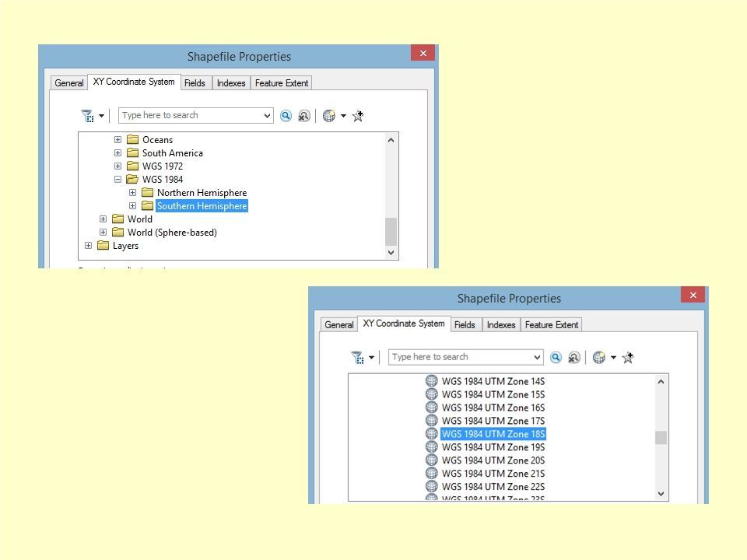This screenshot has width=747, height=560.
Task: Open Indexes tab in lower dialog
Action: coord(501,325)
